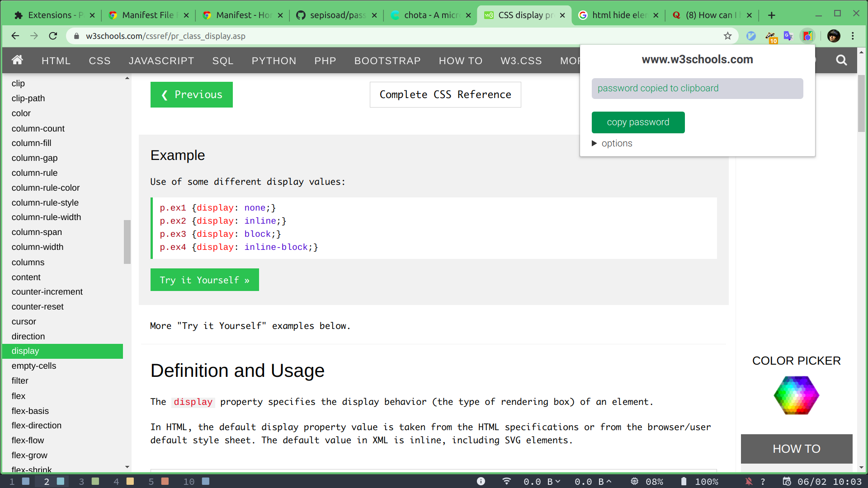Image resolution: width=868 pixels, height=488 pixels.
Task: Open a new tab with the plus icon
Action: coord(772,15)
